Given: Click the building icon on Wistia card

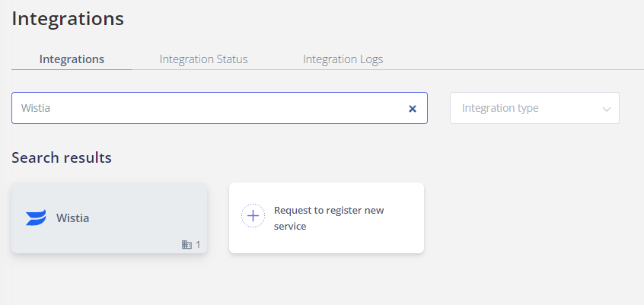Looking at the screenshot, I should 187,245.
